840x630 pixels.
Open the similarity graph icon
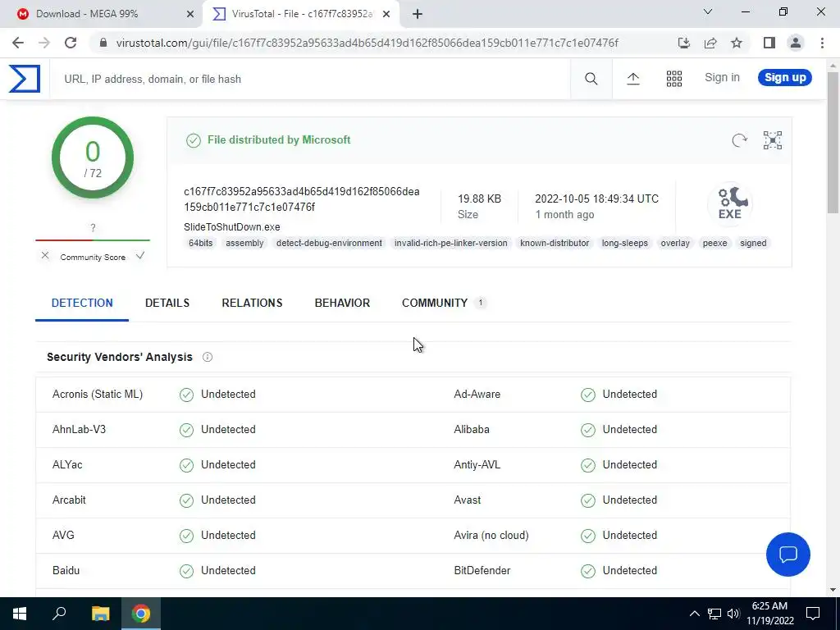[773, 140]
